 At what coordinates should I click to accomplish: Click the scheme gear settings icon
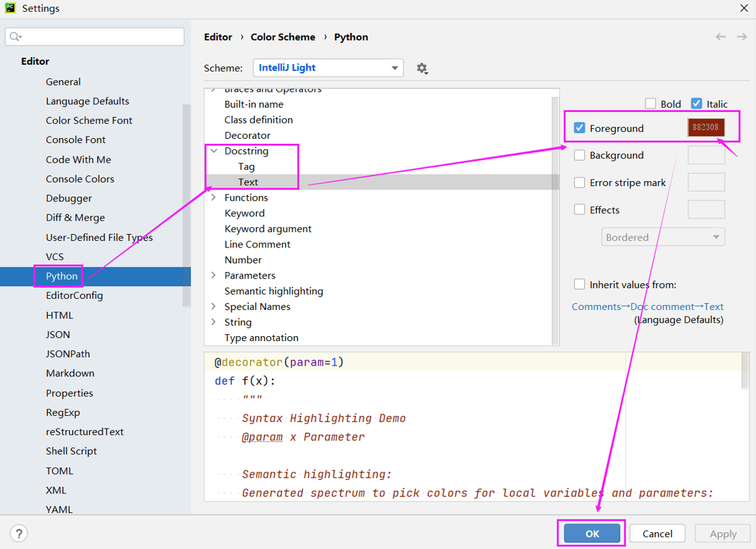(x=422, y=68)
